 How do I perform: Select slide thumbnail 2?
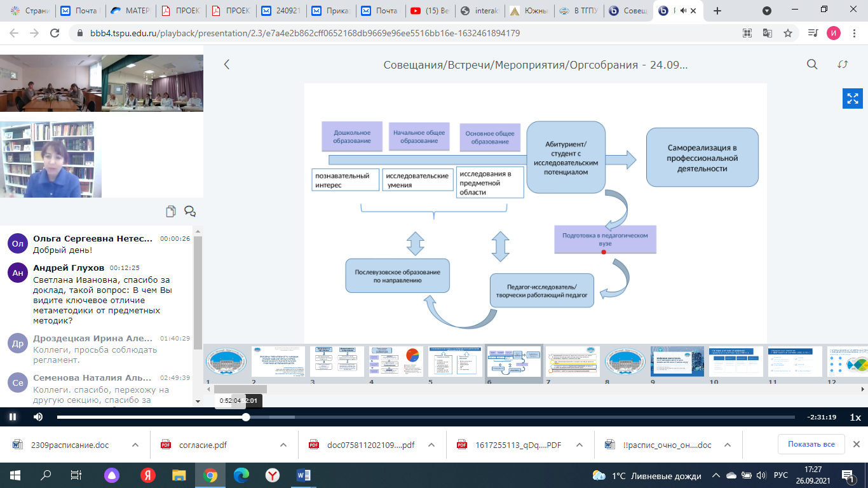[x=278, y=362]
